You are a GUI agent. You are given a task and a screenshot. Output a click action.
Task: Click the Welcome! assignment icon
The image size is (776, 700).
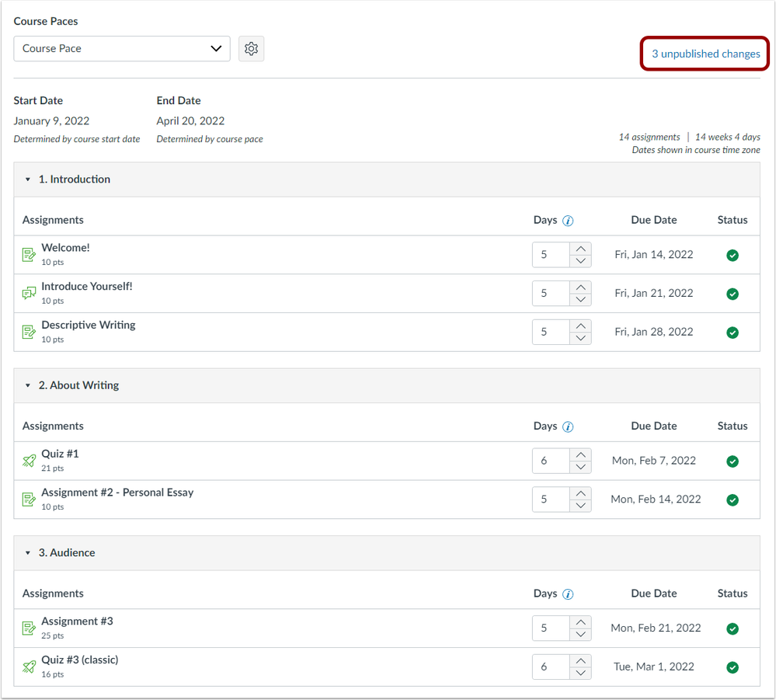pyautogui.click(x=29, y=255)
